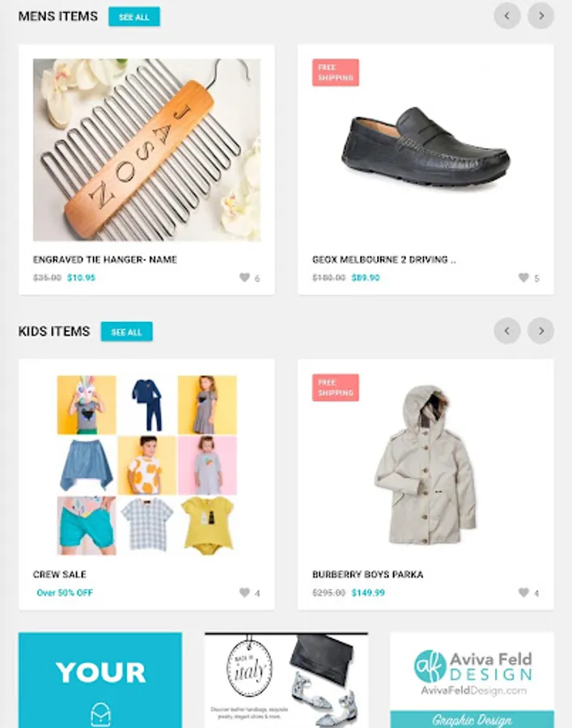Heart the Burberry Boys Parka item
The width and height of the screenshot is (572, 728).
click(523, 592)
